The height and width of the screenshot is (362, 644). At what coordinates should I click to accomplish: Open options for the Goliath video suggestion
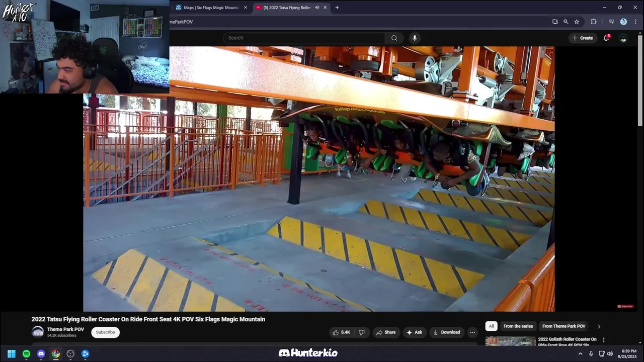coord(604,340)
